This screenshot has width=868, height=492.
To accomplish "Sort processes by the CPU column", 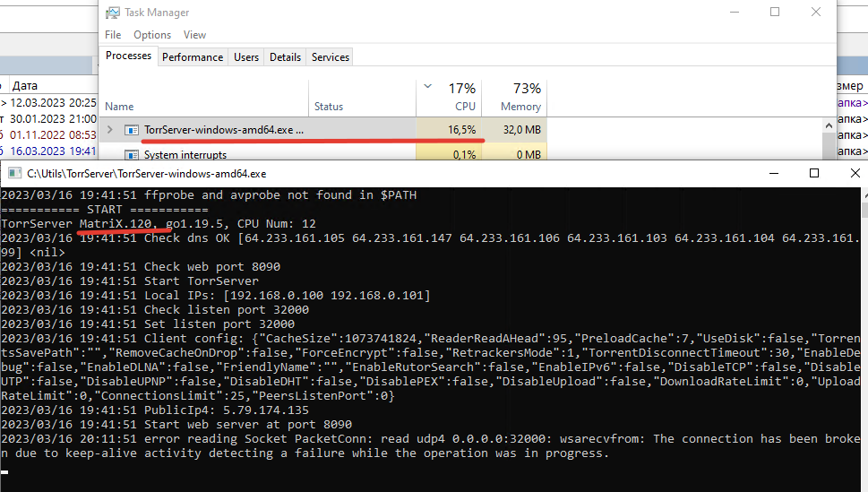I will [x=449, y=98].
